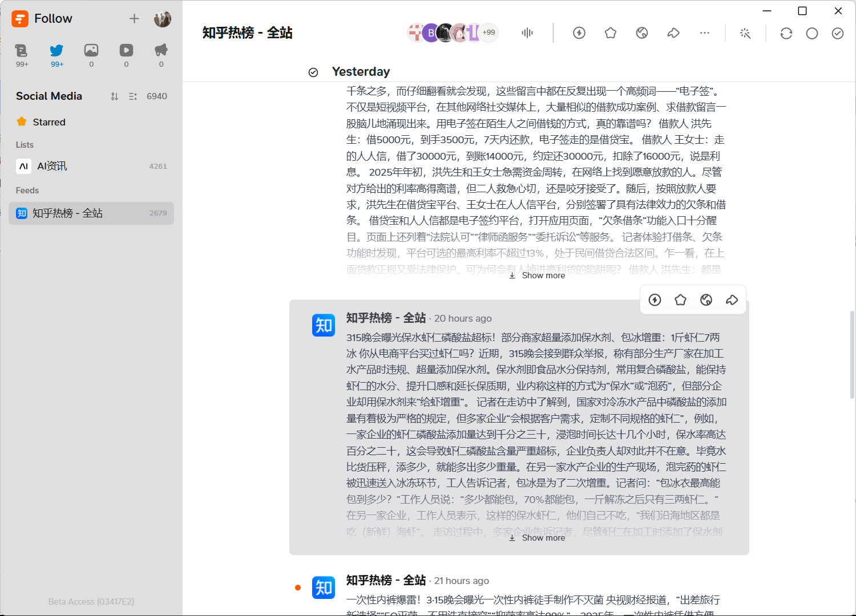
Task: Switch to the Pictures view icon
Action: point(91,50)
